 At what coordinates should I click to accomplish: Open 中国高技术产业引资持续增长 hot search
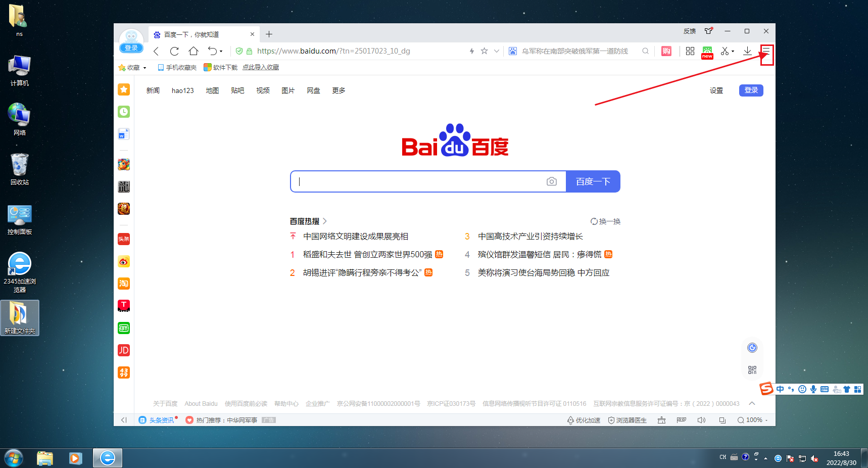tap(531, 237)
